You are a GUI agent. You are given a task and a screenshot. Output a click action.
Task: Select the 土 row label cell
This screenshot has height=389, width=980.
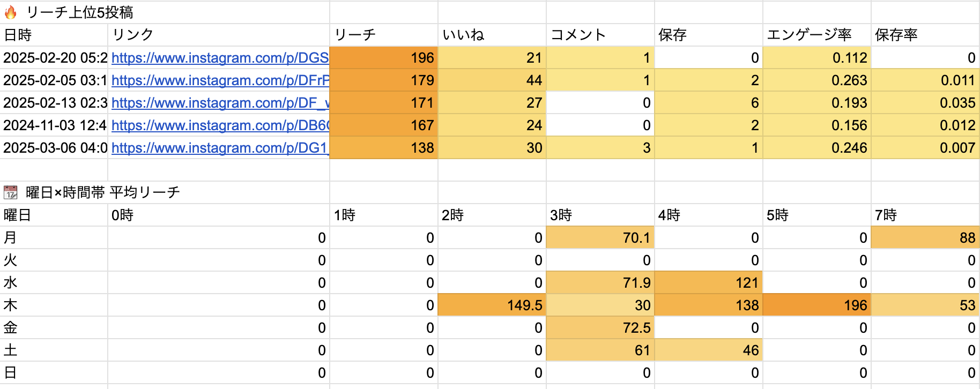pyautogui.click(x=54, y=350)
